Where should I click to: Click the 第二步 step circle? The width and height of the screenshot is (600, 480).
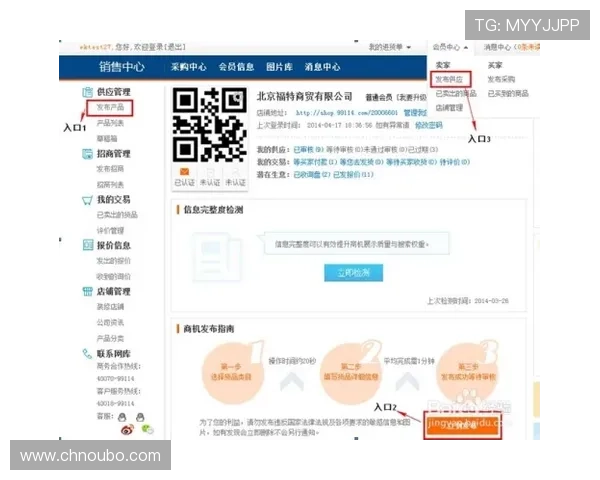tap(351, 372)
